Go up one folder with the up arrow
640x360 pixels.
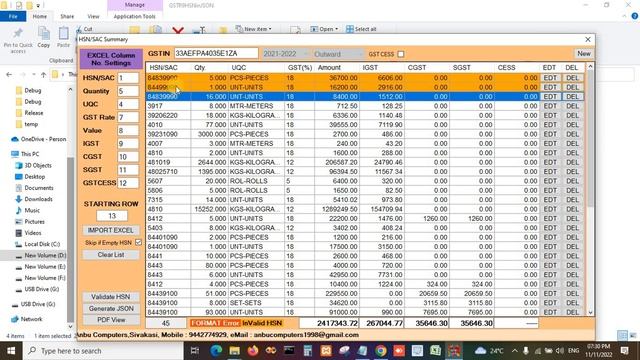(x=43, y=74)
